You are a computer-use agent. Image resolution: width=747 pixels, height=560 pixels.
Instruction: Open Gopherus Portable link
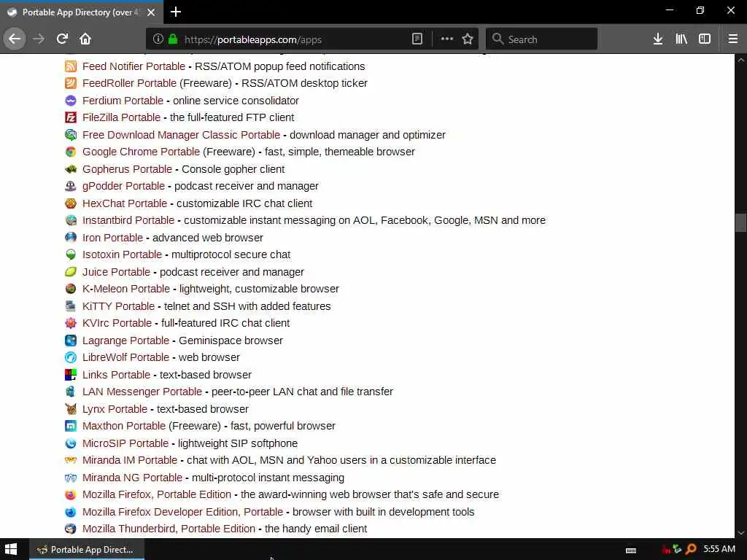click(x=127, y=169)
